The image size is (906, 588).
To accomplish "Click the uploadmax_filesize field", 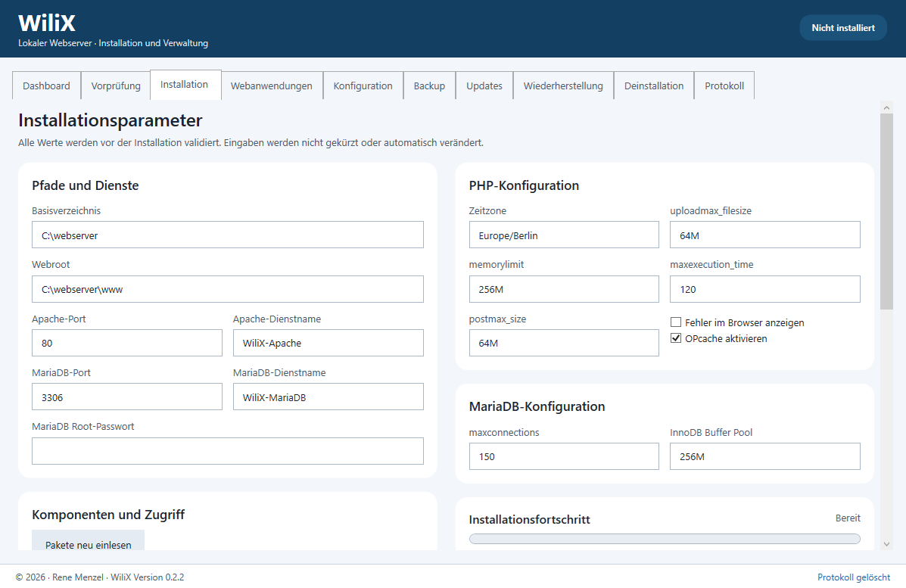I will point(765,235).
